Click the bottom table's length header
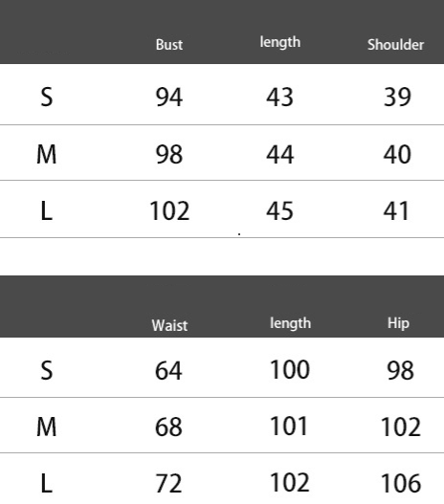Image resolution: width=444 pixels, height=504 pixels. pos(290,323)
